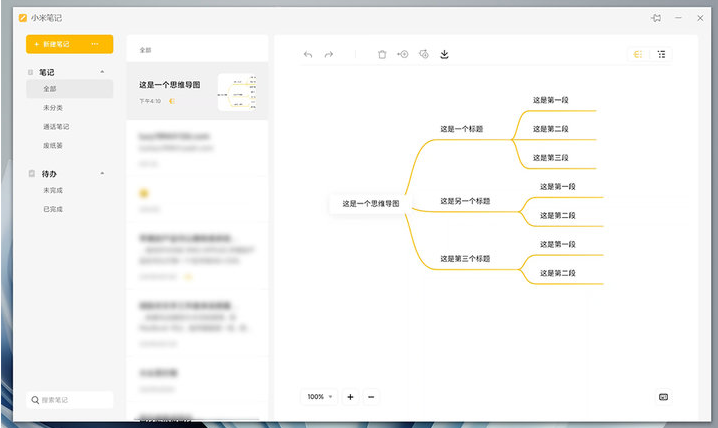
Task: Collapse the 待办 section arrow
Action: (x=102, y=173)
